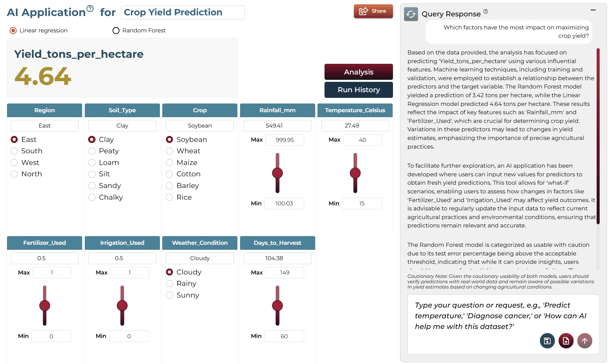Click the Temperature_Celsius slider handle
Image resolution: width=610 pixels, height=364 pixels.
click(x=355, y=173)
